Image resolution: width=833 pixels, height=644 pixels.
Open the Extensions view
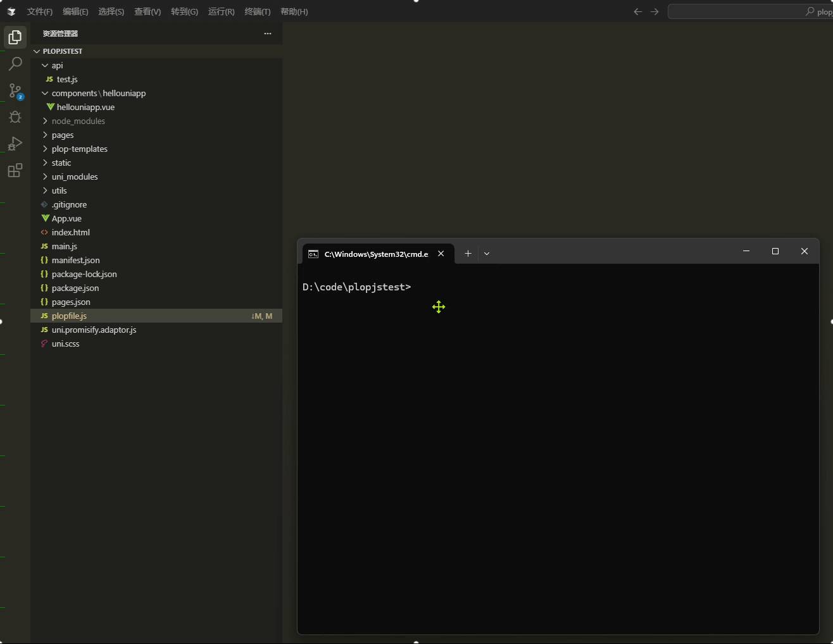(15, 170)
